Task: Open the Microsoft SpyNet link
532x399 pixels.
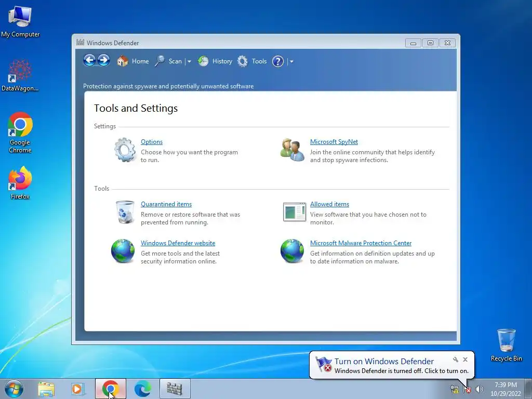Action: tap(334, 142)
